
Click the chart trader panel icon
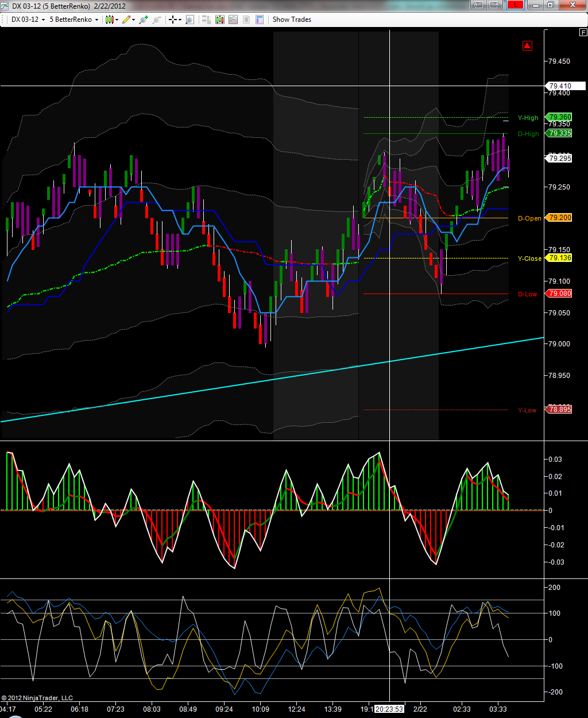coord(206,20)
